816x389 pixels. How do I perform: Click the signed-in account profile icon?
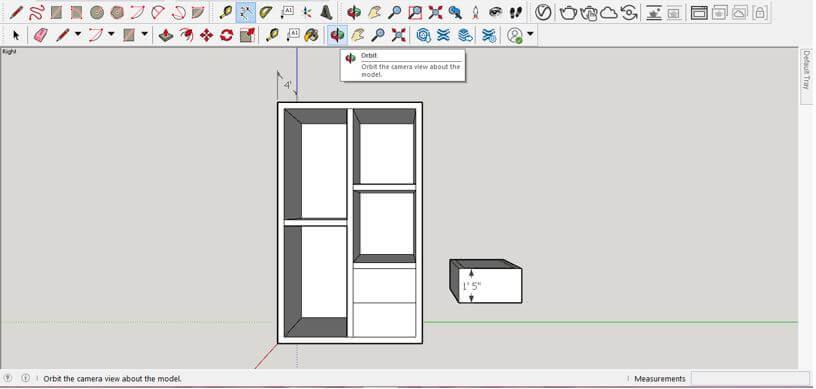click(514, 35)
